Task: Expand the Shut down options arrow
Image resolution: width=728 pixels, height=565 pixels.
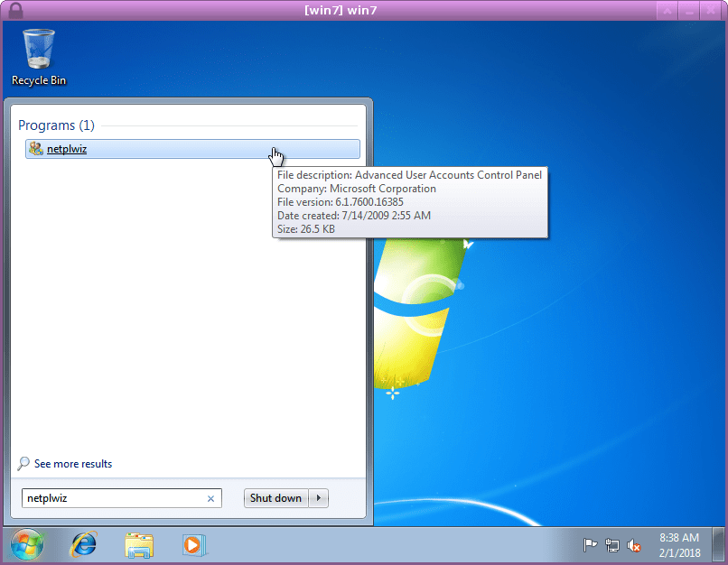Action: point(321,497)
